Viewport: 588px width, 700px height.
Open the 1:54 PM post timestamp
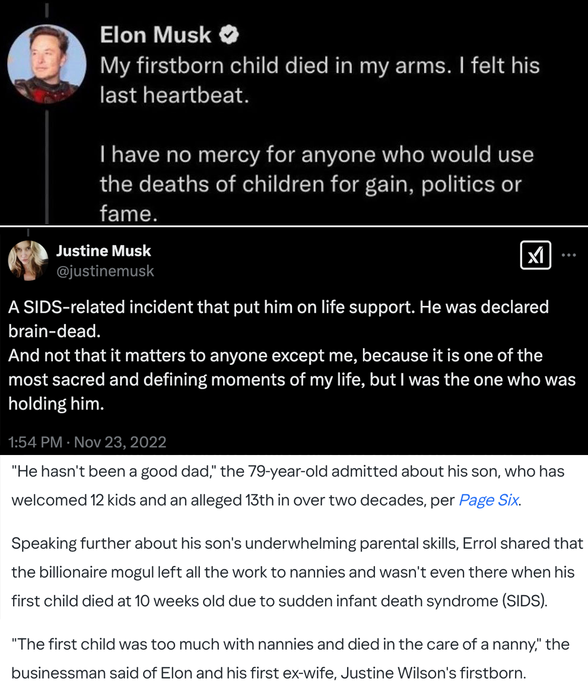coord(35,442)
